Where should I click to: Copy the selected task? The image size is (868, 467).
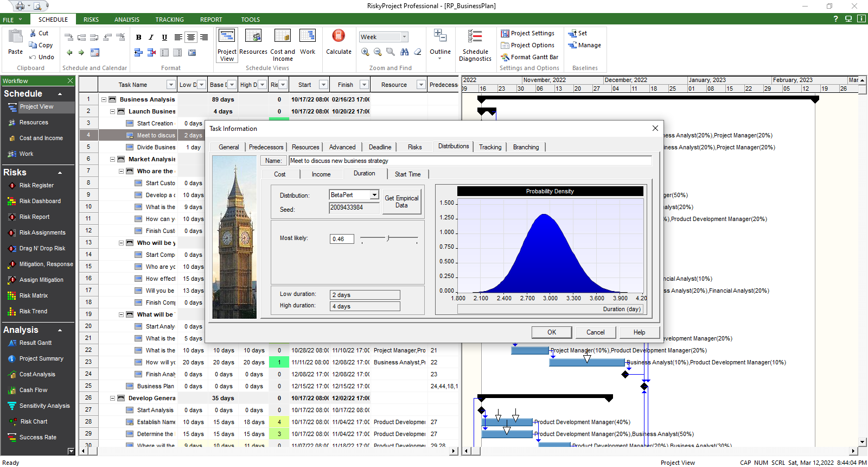coord(41,45)
